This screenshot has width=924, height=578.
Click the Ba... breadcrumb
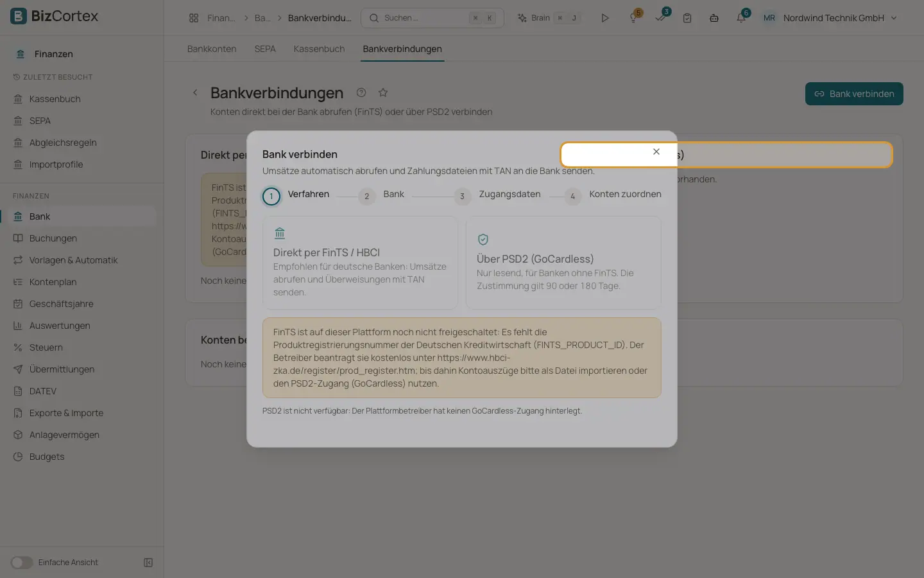(x=262, y=18)
